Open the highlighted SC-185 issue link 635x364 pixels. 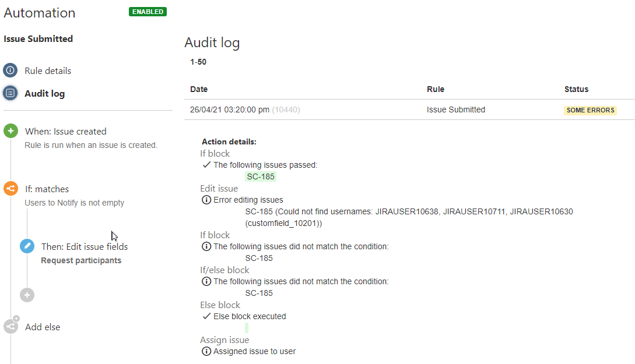pos(261,176)
